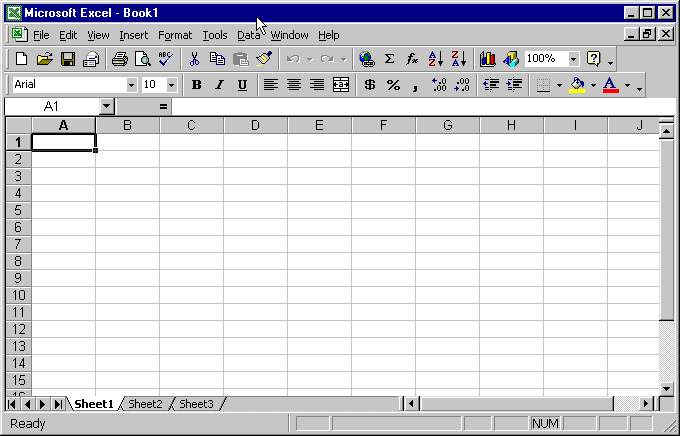Apply the Currency Style dollar icon
The image size is (680, 436).
click(369, 85)
